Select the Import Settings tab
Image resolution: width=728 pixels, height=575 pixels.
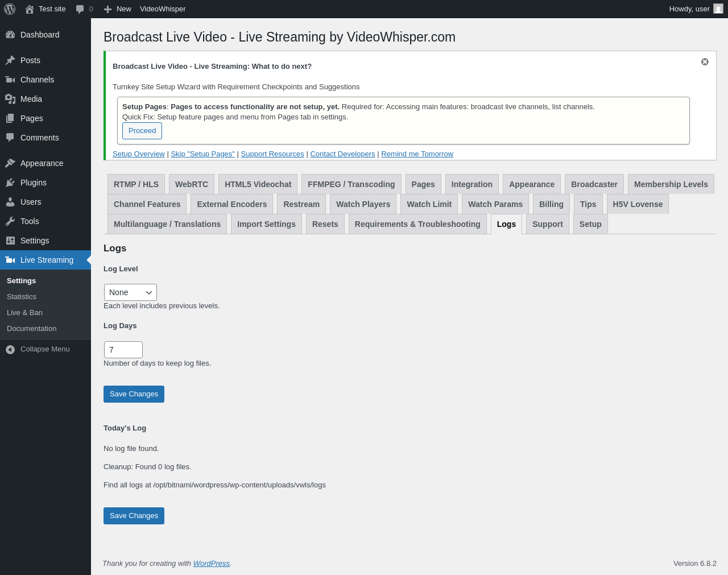(266, 224)
